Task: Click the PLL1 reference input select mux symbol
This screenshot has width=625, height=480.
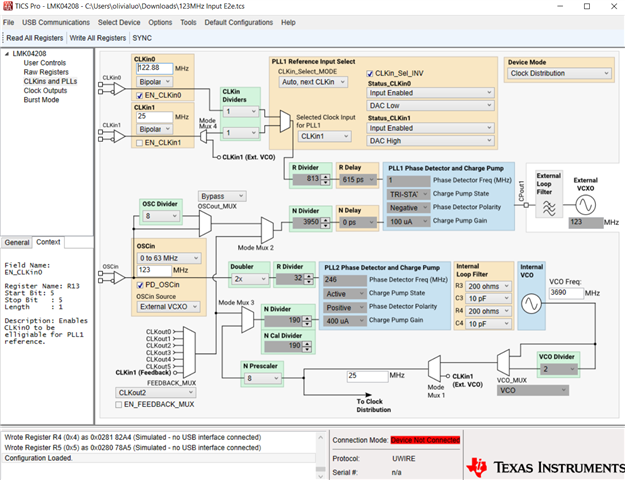Action: point(285,121)
